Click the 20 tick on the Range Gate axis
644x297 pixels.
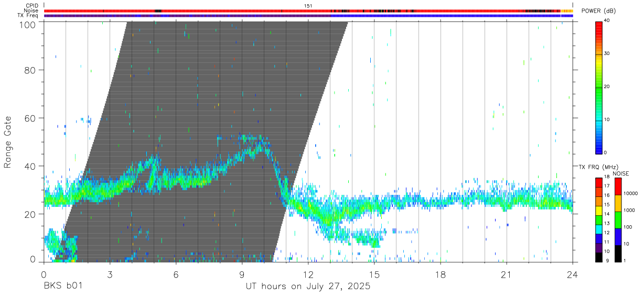coord(31,214)
